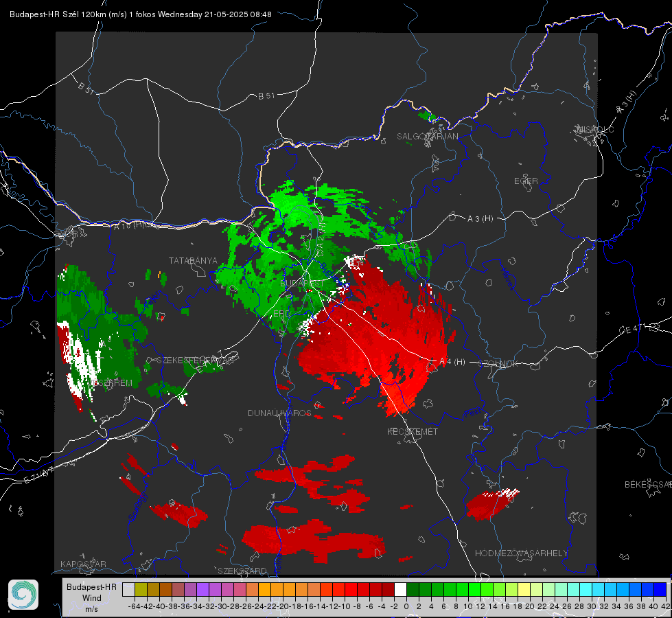This screenshot has height=618, width=672.
Task: Click the -20 value on the legend scale
Action: (x=282, y=606)
